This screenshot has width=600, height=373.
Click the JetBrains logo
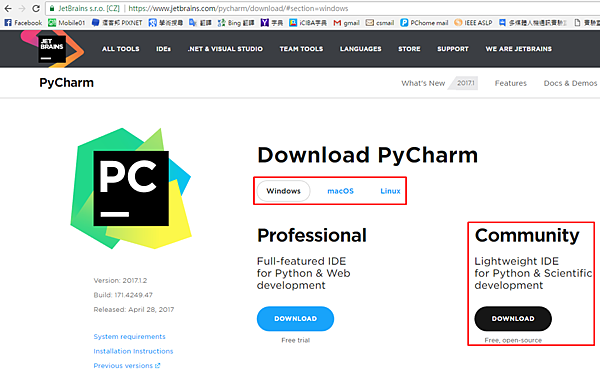(x=52, y=49)
